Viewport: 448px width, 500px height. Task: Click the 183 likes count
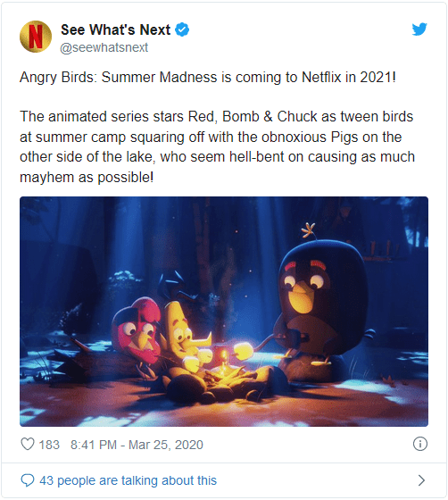(49, 445)
